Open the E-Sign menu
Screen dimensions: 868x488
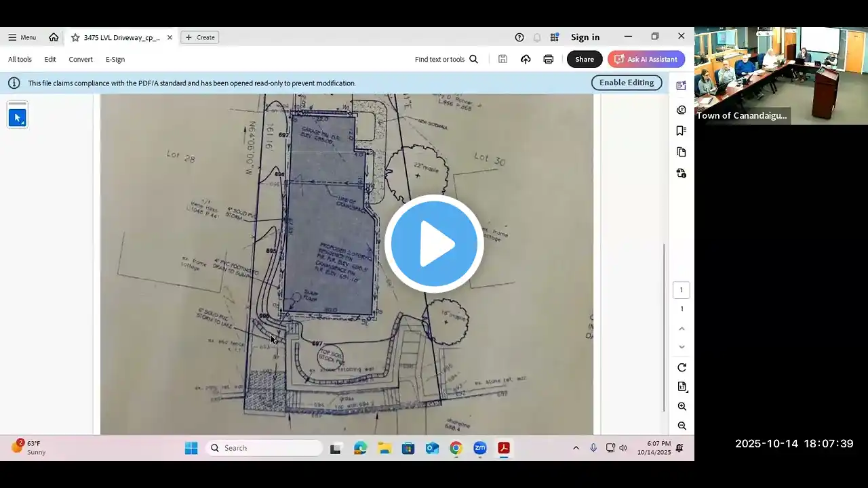pyautogui.click(x=115, y=60)
